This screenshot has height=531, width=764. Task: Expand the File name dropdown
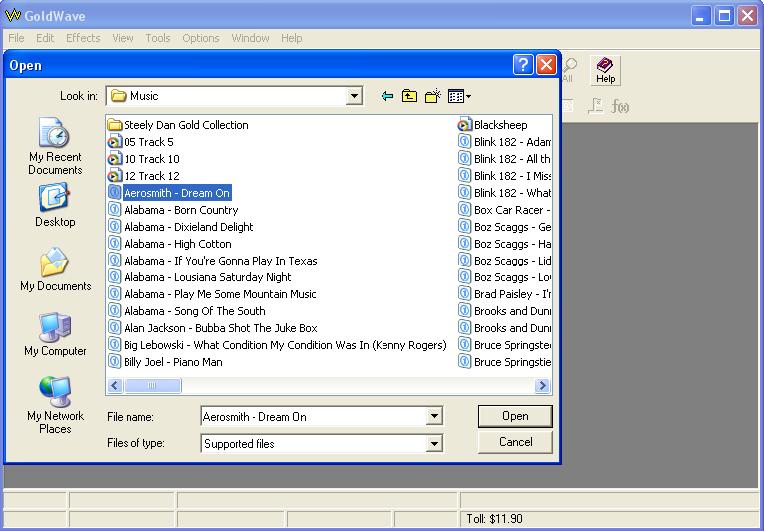(434, 416)
